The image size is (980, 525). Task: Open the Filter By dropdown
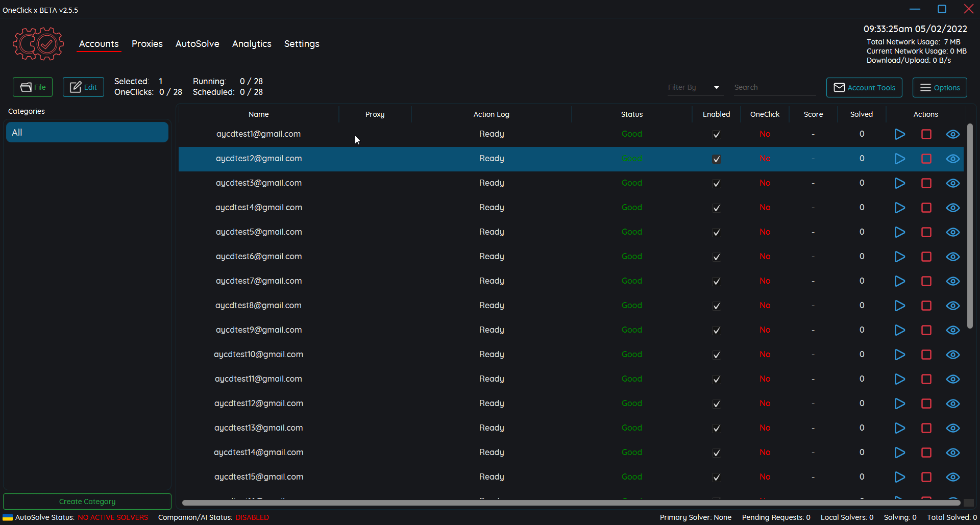click(x=694, y=88)
